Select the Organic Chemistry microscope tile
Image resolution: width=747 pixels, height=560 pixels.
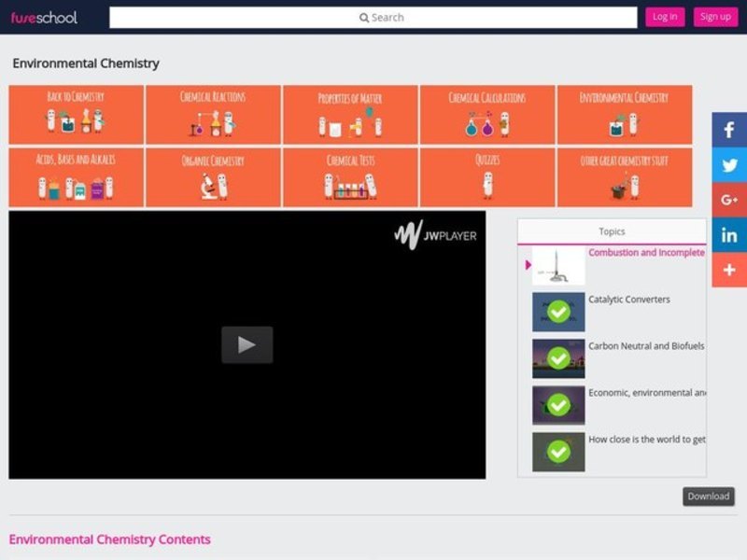click(x=213, y=177)
